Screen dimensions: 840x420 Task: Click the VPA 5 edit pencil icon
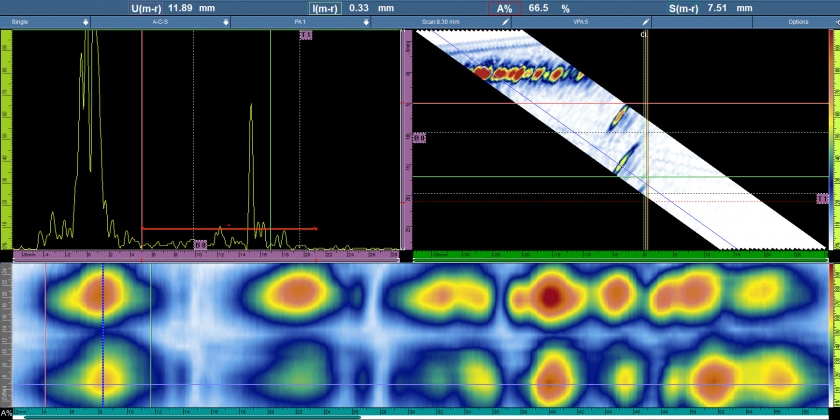(646, 21)
